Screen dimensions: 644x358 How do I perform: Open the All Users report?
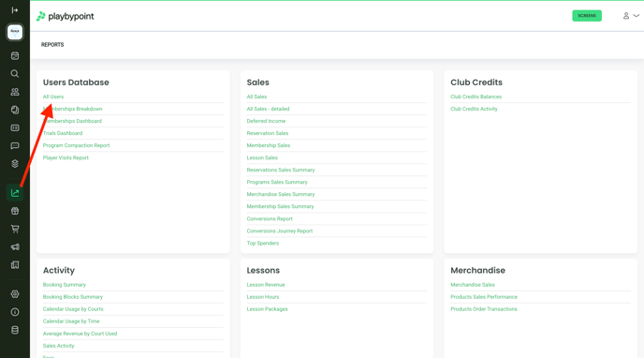tap(53, 97)
